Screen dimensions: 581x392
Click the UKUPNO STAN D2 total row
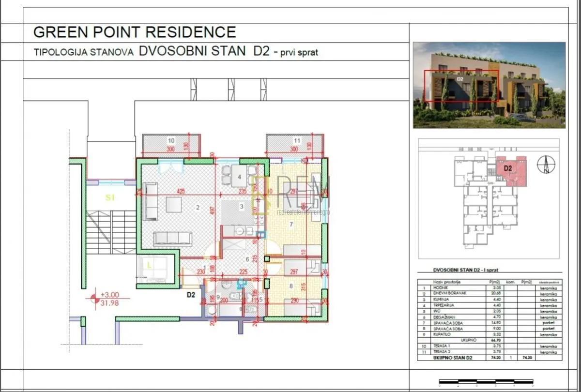[490, 358]
